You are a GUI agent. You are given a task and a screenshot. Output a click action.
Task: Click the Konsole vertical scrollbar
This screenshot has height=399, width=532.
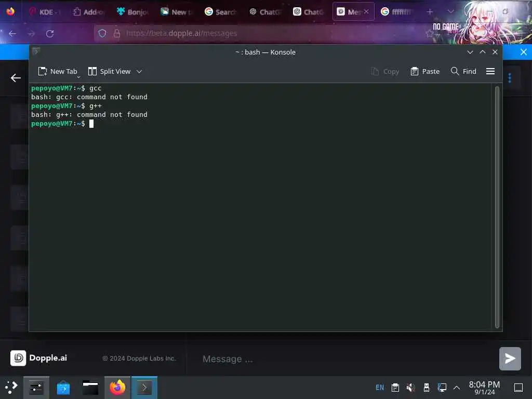497,207
